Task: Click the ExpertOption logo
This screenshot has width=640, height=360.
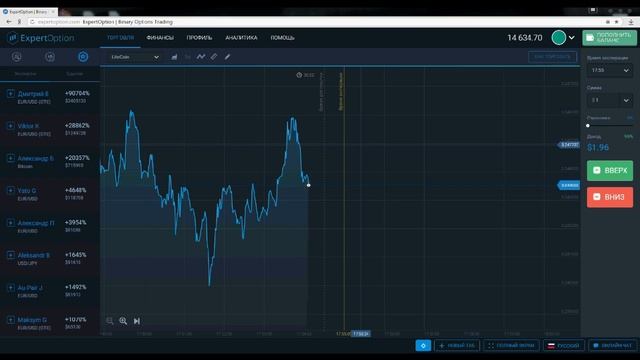Action: pyautogui.click(x=41, y=38)
